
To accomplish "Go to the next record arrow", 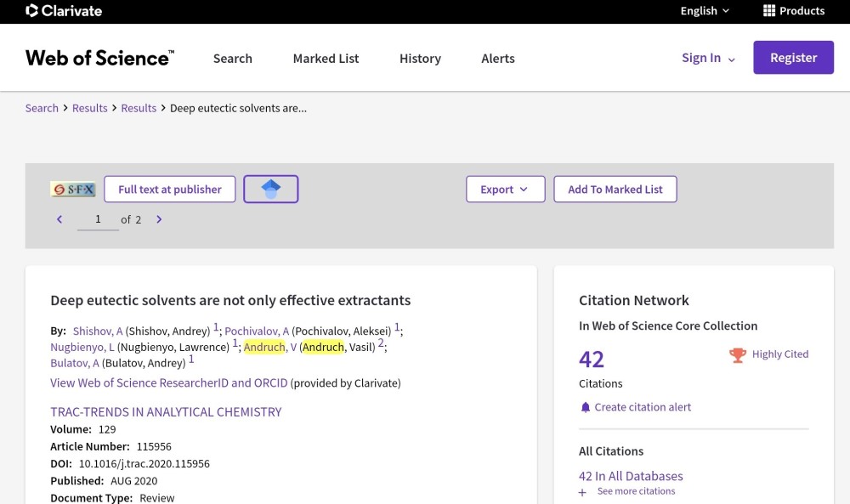I will pos(159,219).
